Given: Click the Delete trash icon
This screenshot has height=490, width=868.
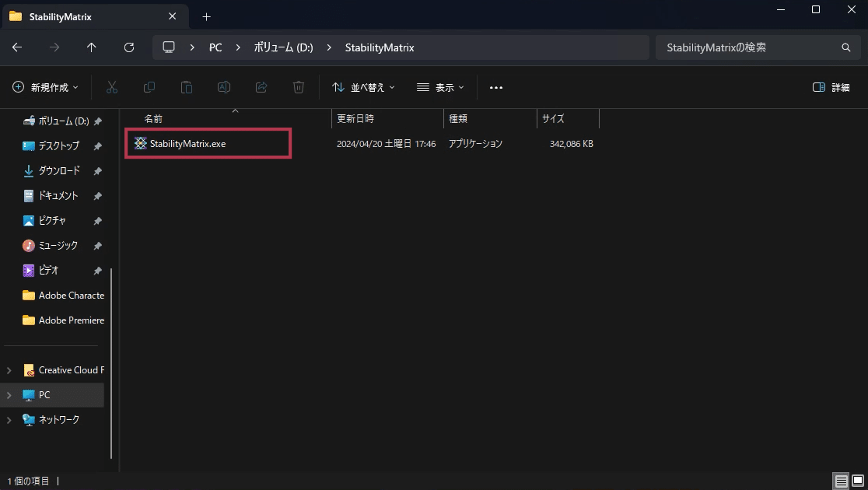Looking at the screenshot, I should pyautogui.click(x=299, y=87).
